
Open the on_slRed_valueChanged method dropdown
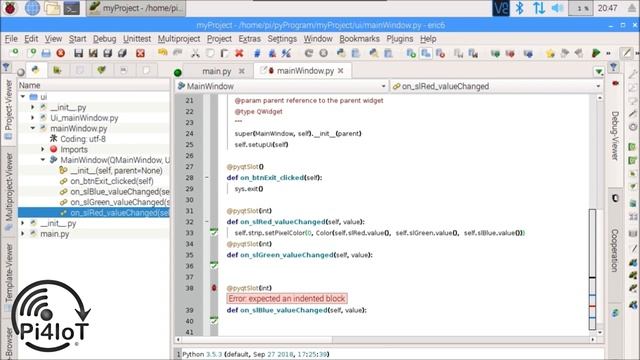tap(496, 86)
